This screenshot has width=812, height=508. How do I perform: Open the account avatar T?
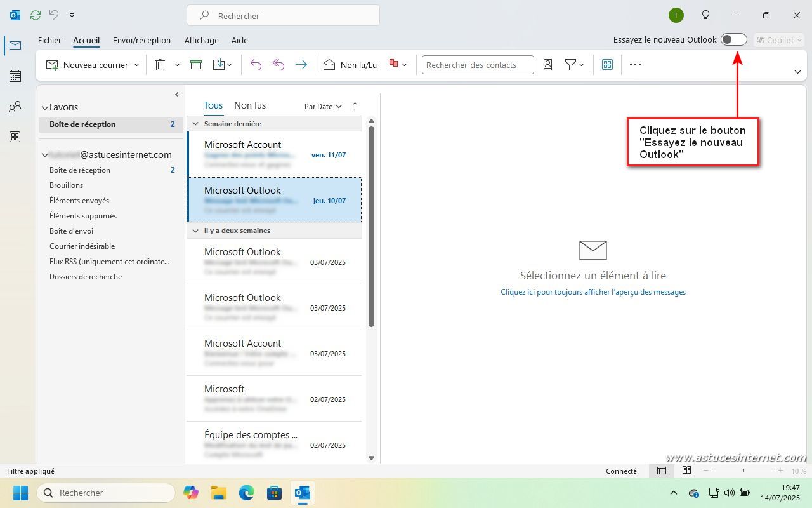(676, 15)
